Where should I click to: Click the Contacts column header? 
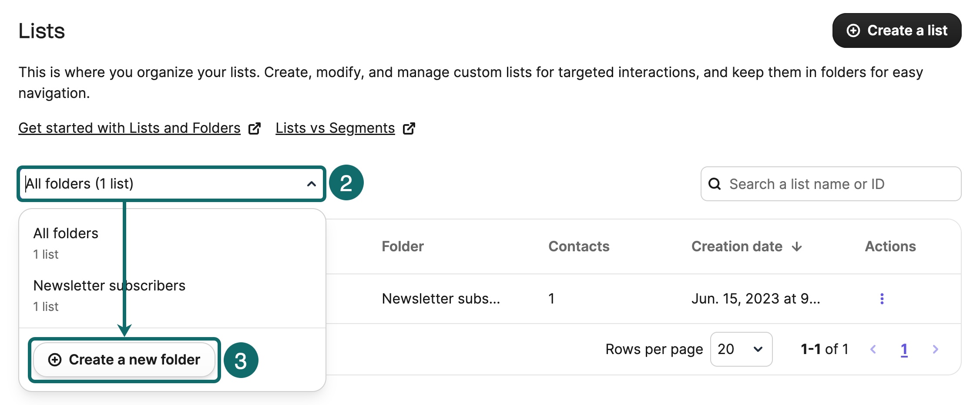579,246
